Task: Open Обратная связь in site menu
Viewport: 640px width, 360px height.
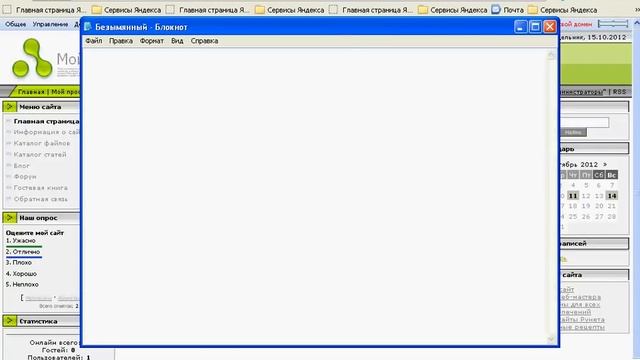Action: click(40, 199)
